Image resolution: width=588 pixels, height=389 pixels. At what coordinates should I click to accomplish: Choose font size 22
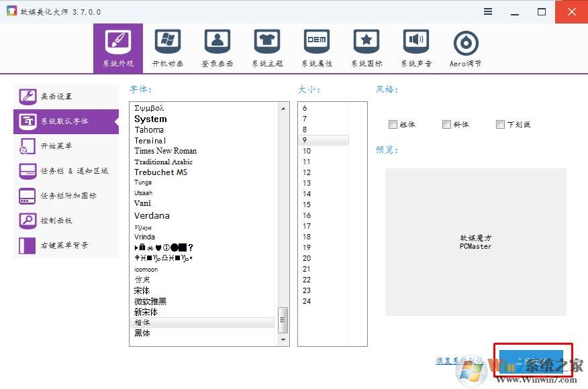coord(307,280)
